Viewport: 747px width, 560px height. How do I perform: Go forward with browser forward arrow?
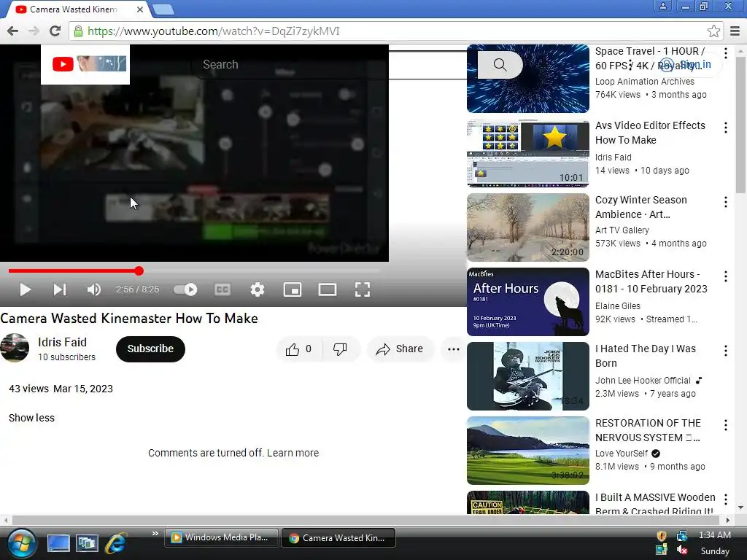pyautogui.click(x=34, y=31)
